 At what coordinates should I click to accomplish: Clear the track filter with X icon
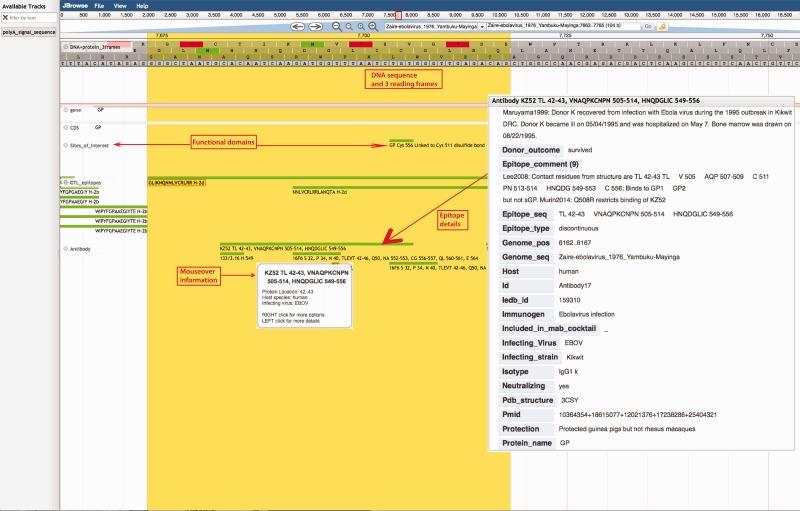tap(6, 18)
